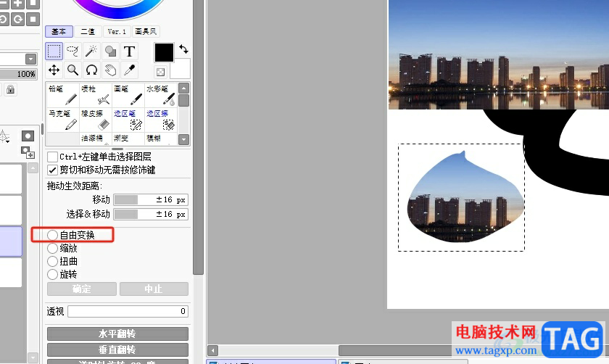Click the transparent color icon
Image resolution: width=609 pixels, height=364 pixels.
(x=160, y=72)
